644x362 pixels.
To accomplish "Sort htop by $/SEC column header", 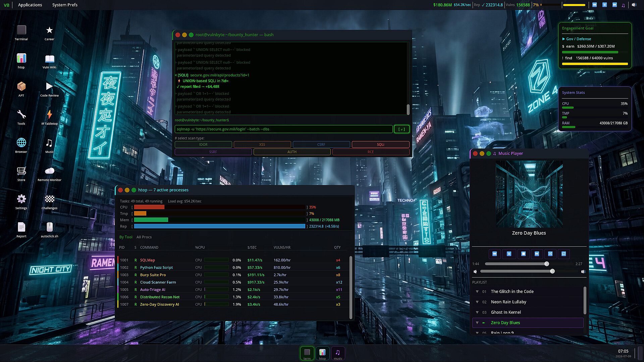I will pyautogui.click(x=252, y=247).
